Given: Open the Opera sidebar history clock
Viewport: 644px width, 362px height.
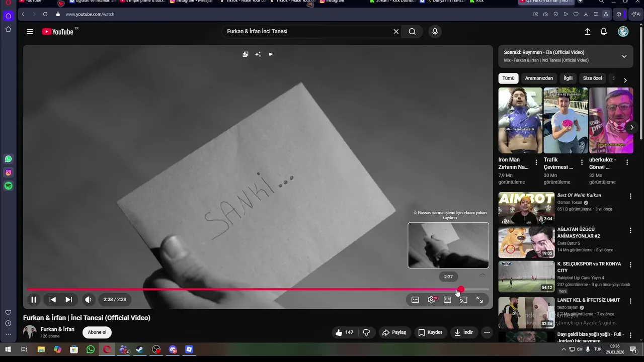Looking at the screenshot, I should tap(8, 323).
